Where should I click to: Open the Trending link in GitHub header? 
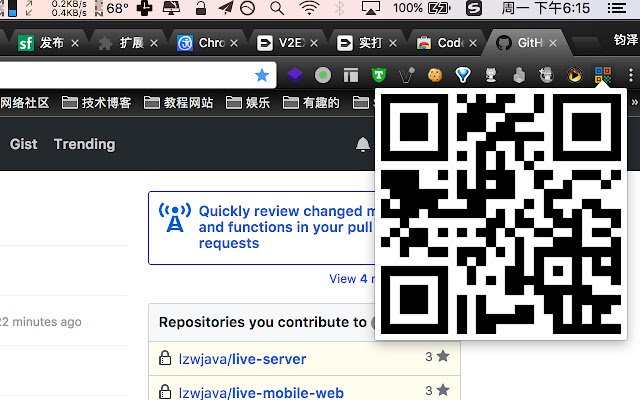(84, 144)
